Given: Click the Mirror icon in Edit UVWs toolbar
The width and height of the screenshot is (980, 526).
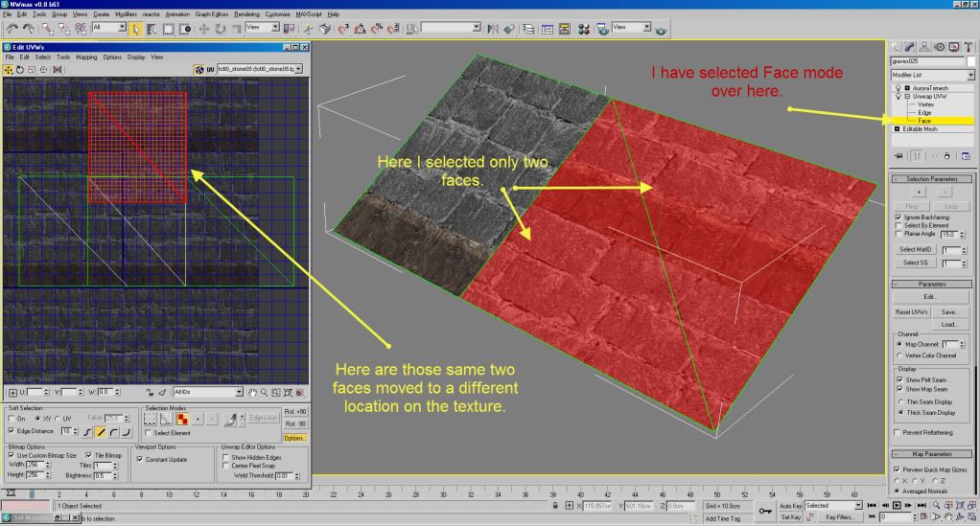Looking at the screenshot, I should pos(57,69).
